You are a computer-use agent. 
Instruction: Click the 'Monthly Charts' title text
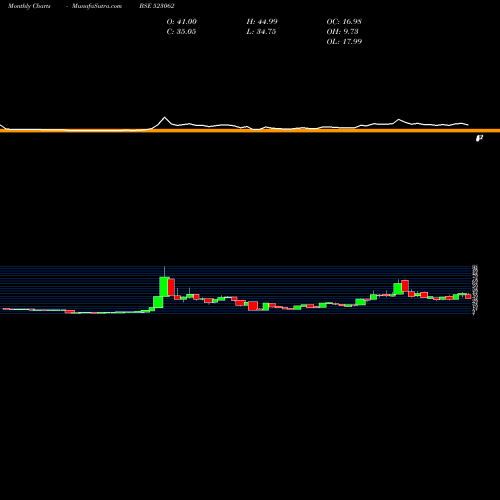pyautogui.click(x=29, y=6)
